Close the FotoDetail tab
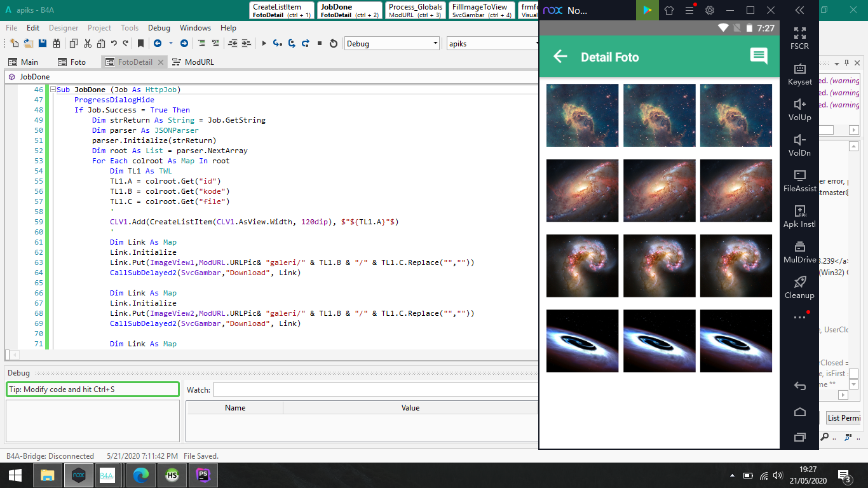Image resolution: width=868 pixels, height=488 pixels. click(160, 62)
